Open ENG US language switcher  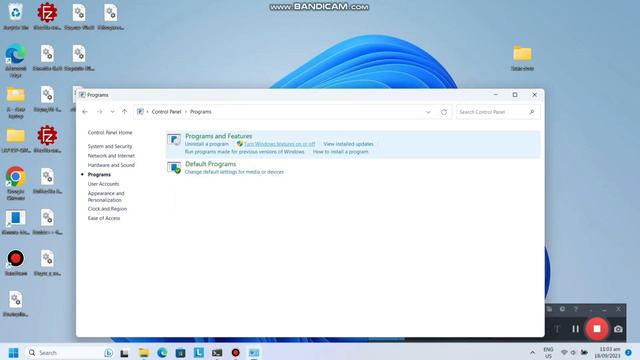(548, 353)
